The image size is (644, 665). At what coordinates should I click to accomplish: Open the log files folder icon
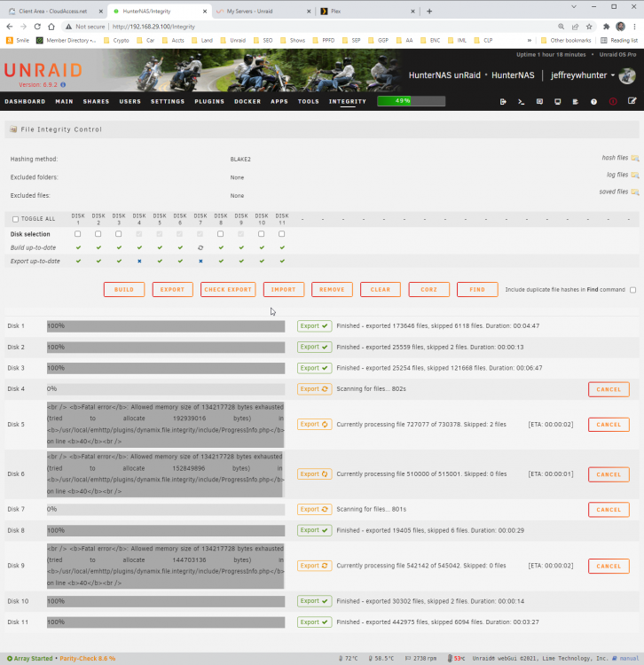point(634,176)
